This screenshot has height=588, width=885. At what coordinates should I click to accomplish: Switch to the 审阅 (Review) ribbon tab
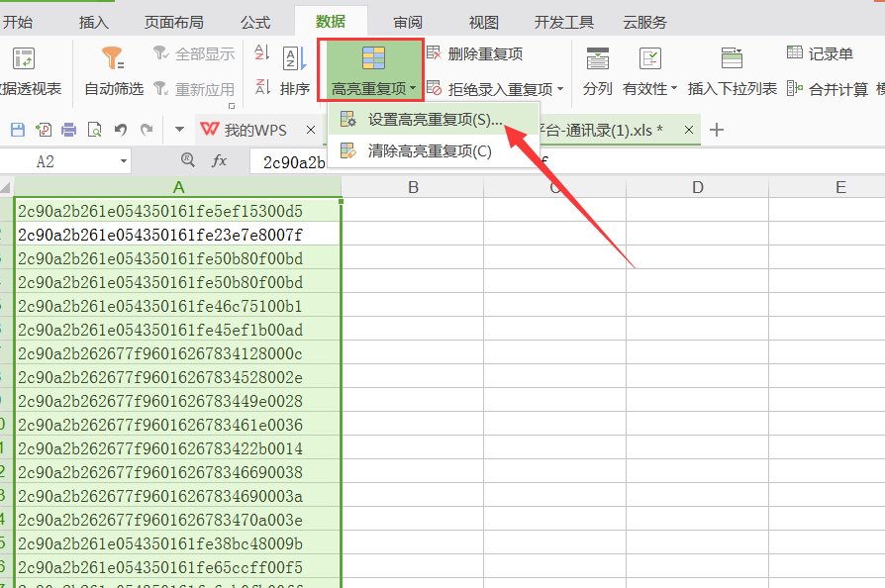click(407, 21)
